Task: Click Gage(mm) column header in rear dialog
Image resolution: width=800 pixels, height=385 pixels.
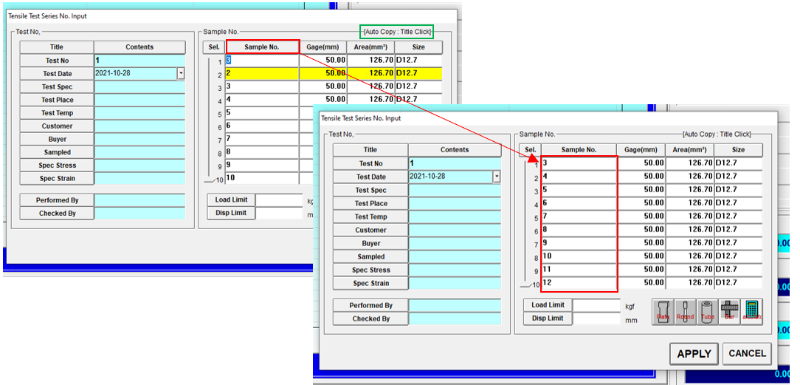Action: pyautogui.click(x=323, y=47)
